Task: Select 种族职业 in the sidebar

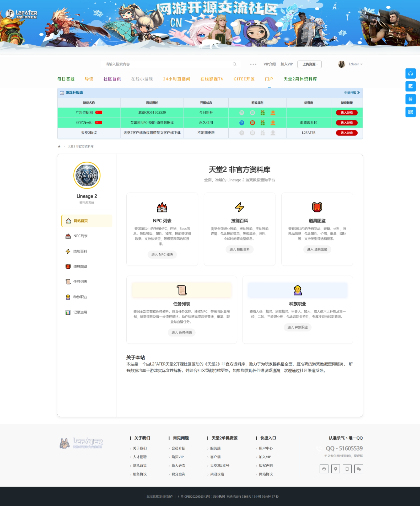Action: (87, 297)
